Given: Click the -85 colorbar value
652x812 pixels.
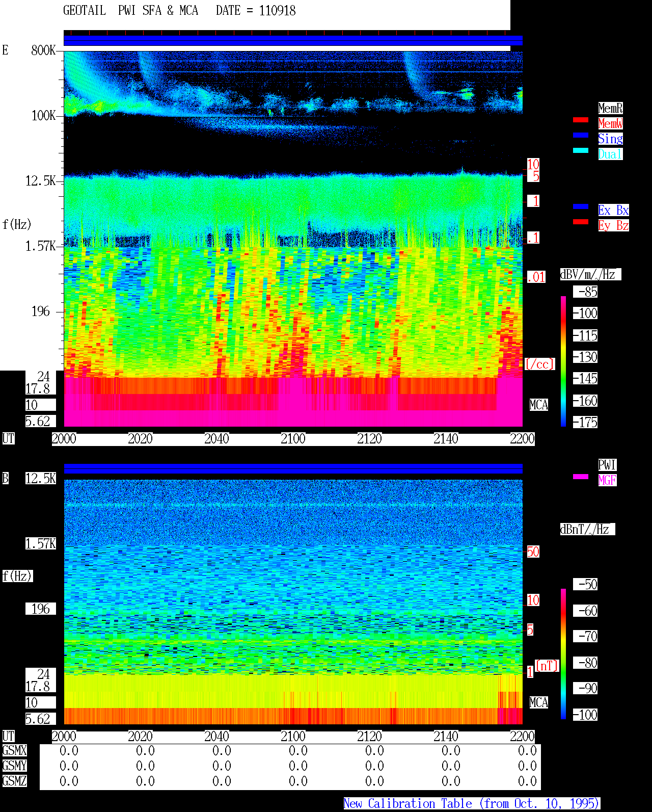Looking at the screenshot, I should coord(585,292).
